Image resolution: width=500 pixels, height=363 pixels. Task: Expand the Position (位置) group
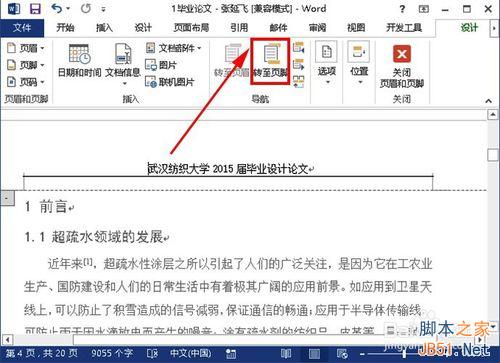(359, 63)
